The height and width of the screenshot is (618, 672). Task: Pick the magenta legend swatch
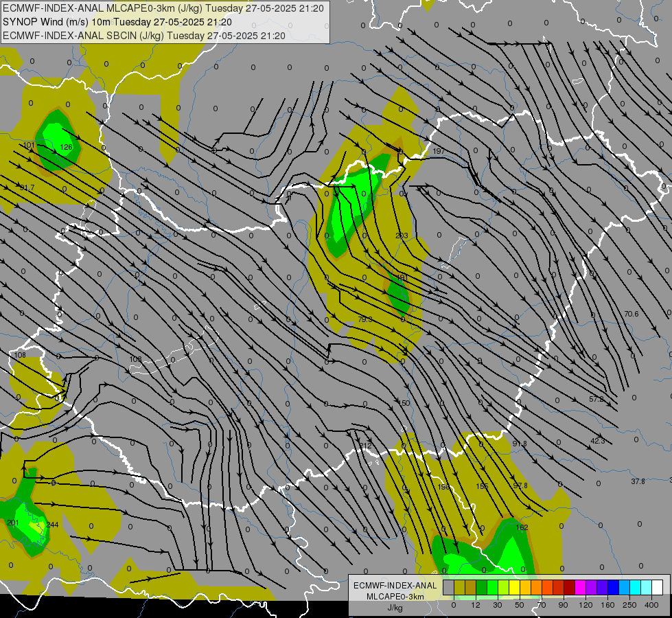coord(580,587)
